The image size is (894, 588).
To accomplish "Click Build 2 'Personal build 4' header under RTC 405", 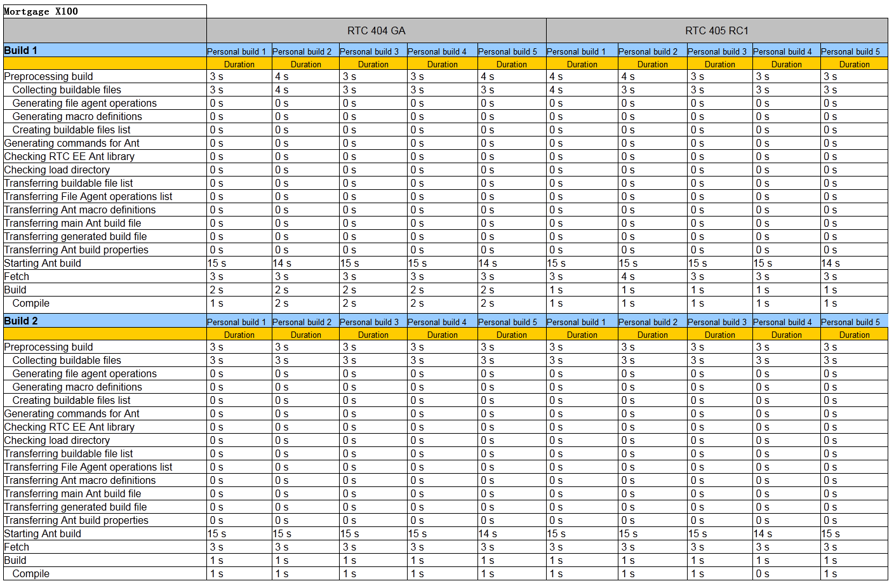I will (x=783, y=322).
